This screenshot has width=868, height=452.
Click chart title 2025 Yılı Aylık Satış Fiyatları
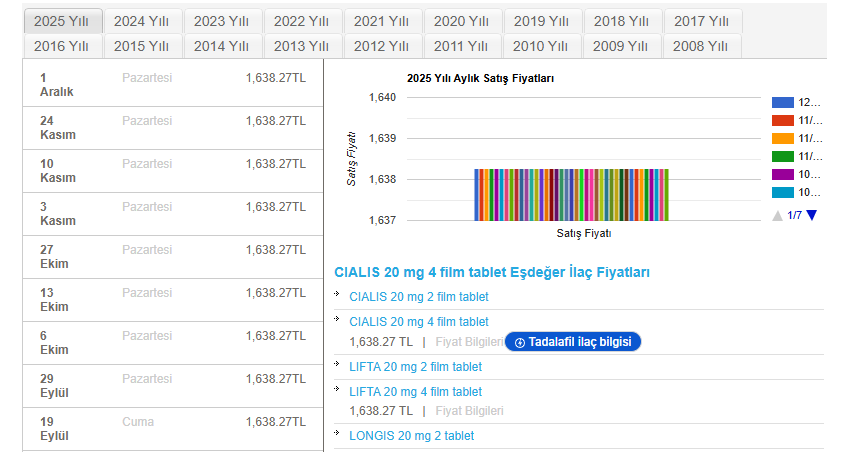coord(480,79)
